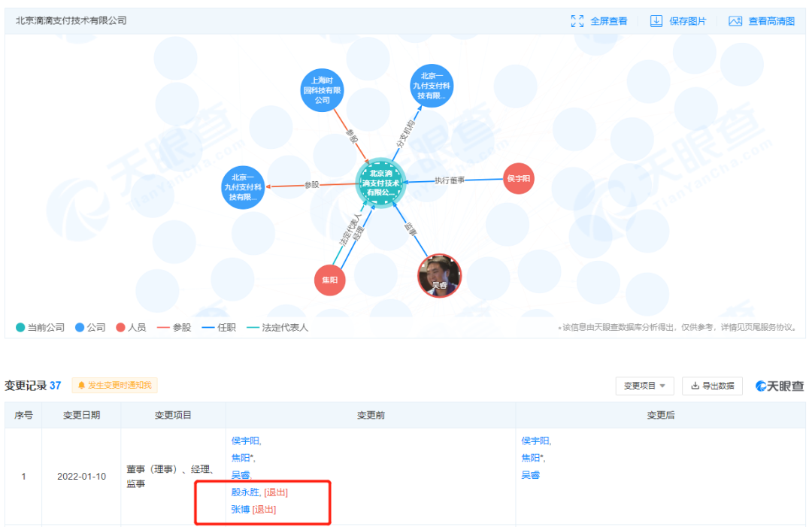
Task: Open 焦阳 link in the 变更前 column
Action: [241, 458]
